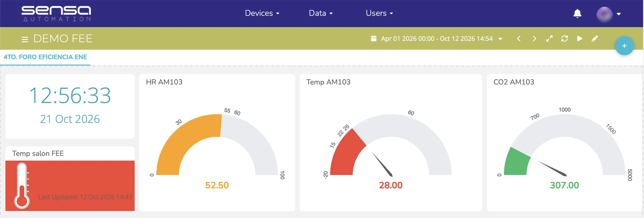
Task: Click the 21 Oct 2026 date text
Action: pos(70,119)
